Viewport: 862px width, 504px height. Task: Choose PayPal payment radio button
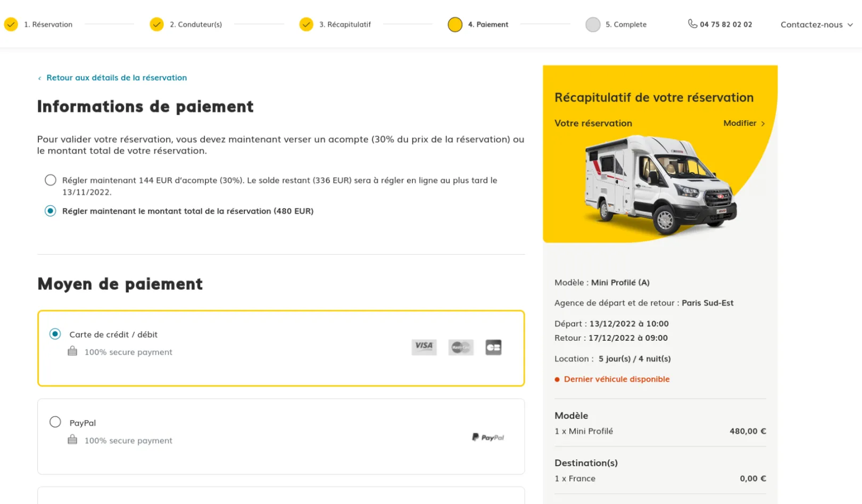pos(55,422)
